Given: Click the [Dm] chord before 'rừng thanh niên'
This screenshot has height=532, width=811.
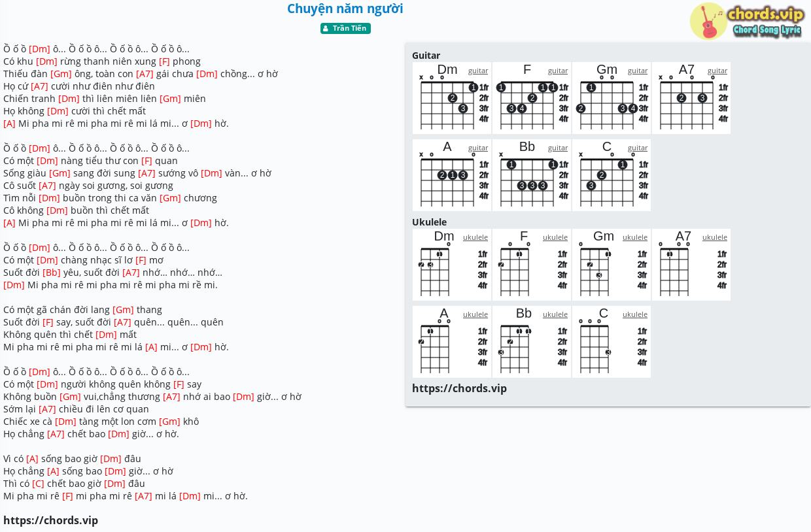Looking at the screenshot, I should (46, 61).
